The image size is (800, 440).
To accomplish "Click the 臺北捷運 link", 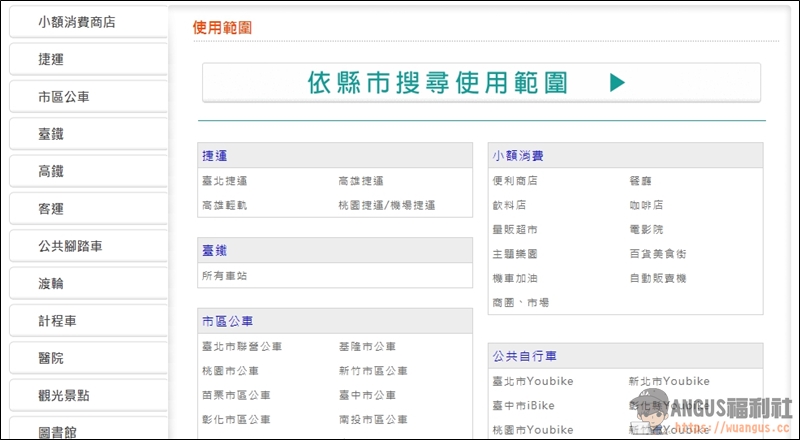I will pos(225,181).
